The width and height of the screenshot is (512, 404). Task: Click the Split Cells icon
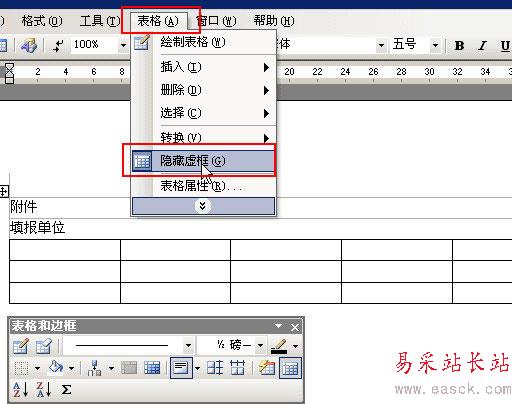click(x=152, y=368)
